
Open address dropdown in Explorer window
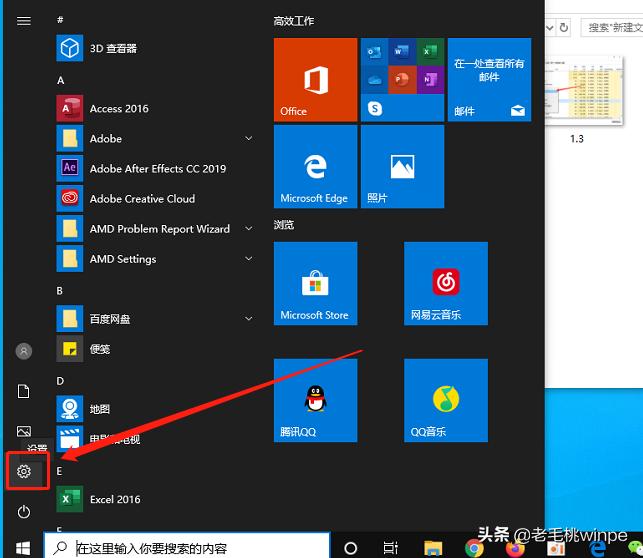point(550,28)
